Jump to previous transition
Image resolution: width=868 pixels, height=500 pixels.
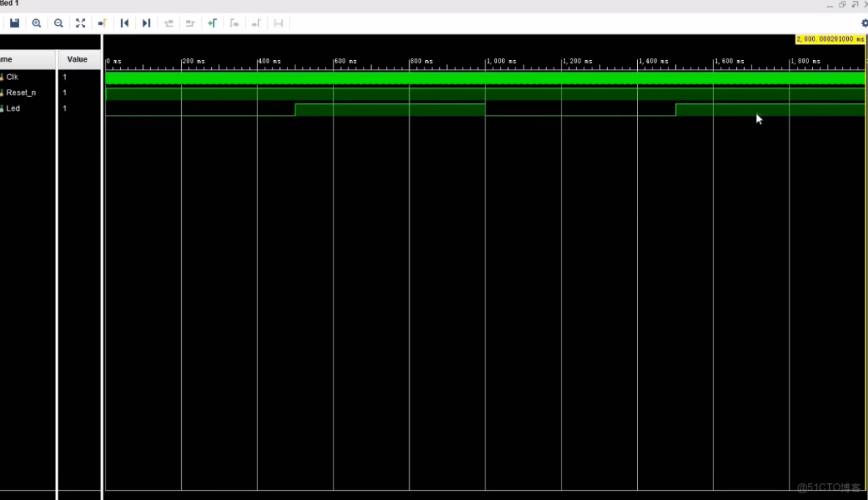[124, 23]
